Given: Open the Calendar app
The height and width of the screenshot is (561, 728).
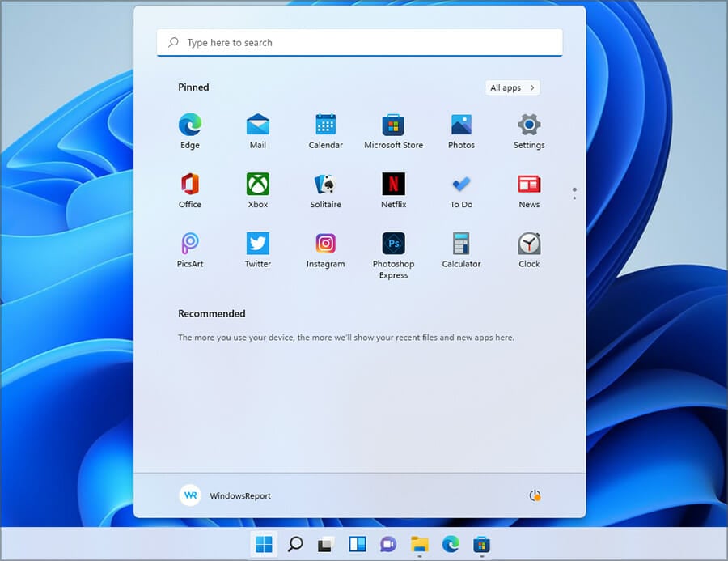Looking at the screenshot, I should tap(325, 131).
